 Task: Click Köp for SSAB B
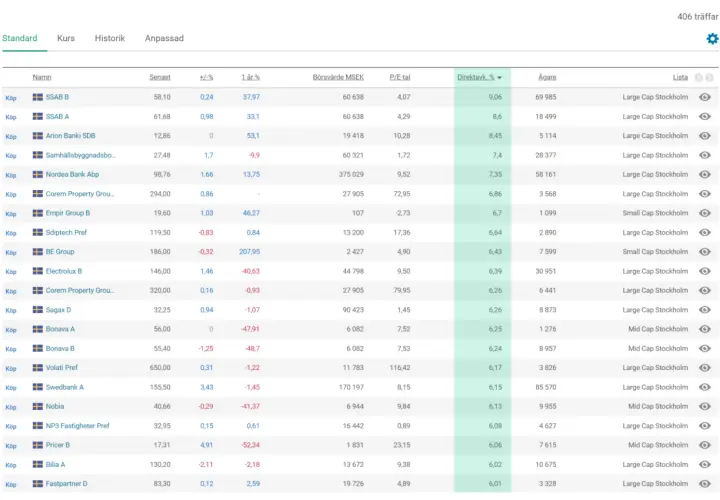11,98
